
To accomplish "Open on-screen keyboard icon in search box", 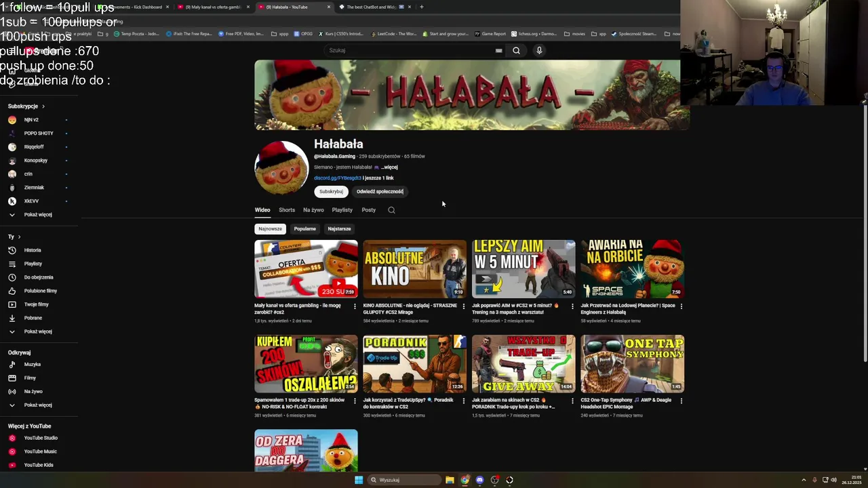I will pyautogui.click(x=498, y=50).
